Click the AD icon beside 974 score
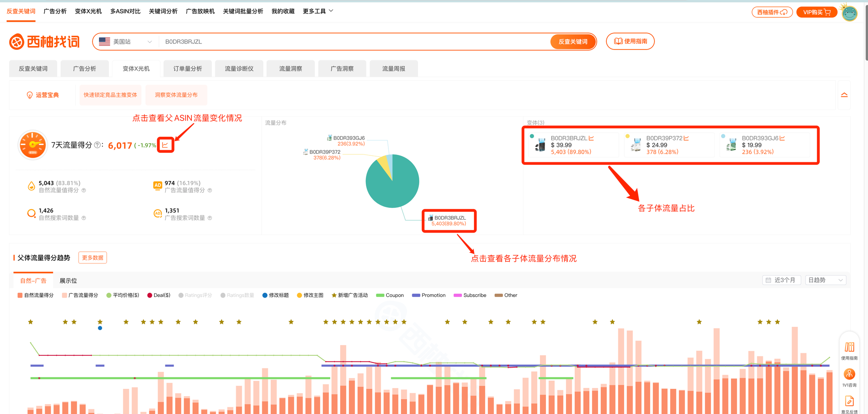The image size is (868, 414). pos(158,186)
